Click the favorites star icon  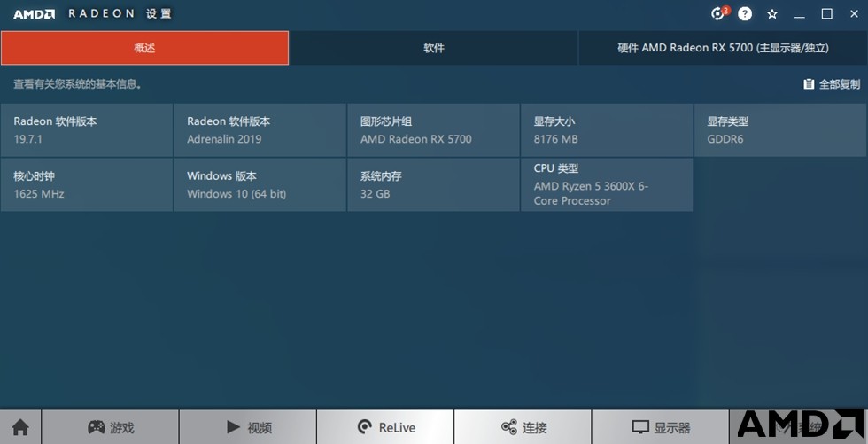tap(772, 14)
